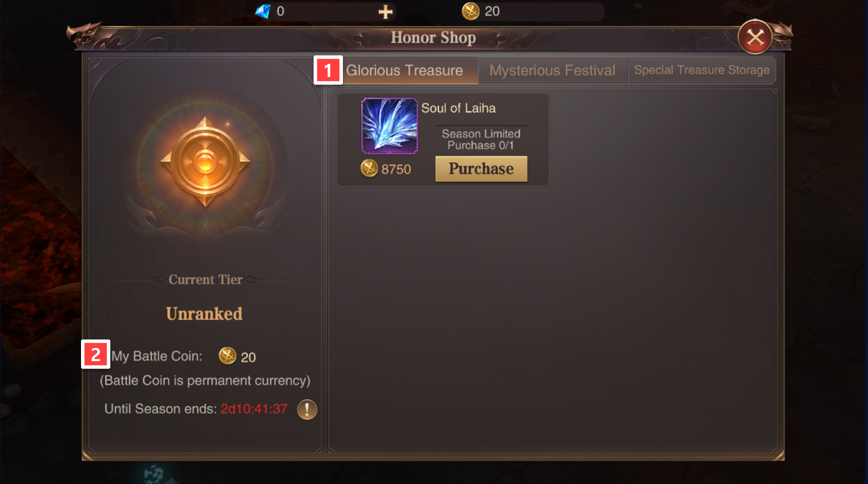This screenshot has height=484, width=868.
Task: Close the Honor Shop window
Action: 755,37
